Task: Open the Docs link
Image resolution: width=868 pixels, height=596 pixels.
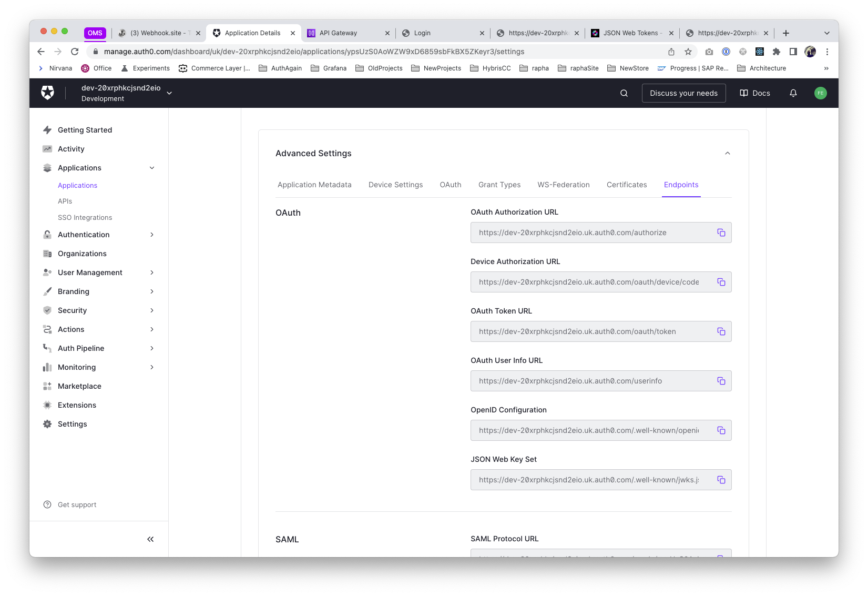Action: (x=754, y=93)
